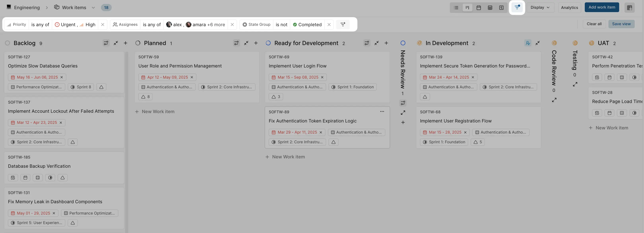Collapse the Planned column
The image size is (644, 233).
coord(246,43)
